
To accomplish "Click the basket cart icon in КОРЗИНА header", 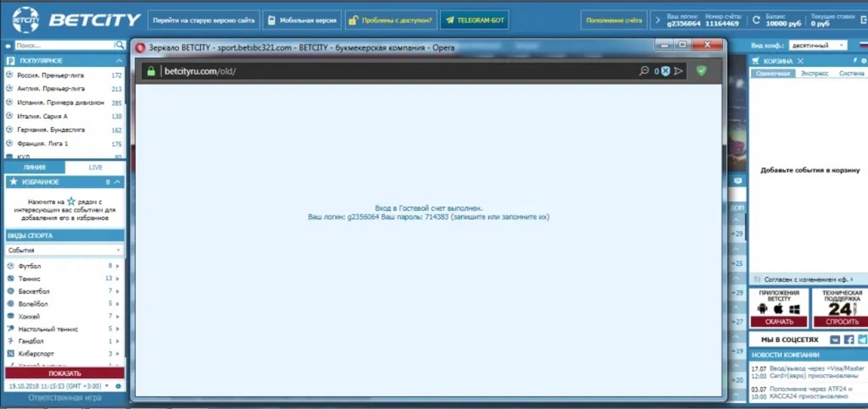I will [755, 61].
